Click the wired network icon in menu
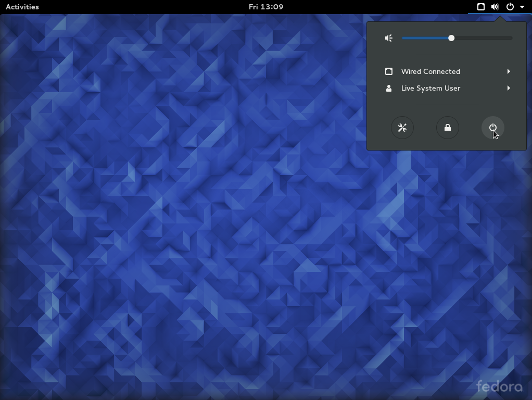Screen dimensions: 532x400 389,71
